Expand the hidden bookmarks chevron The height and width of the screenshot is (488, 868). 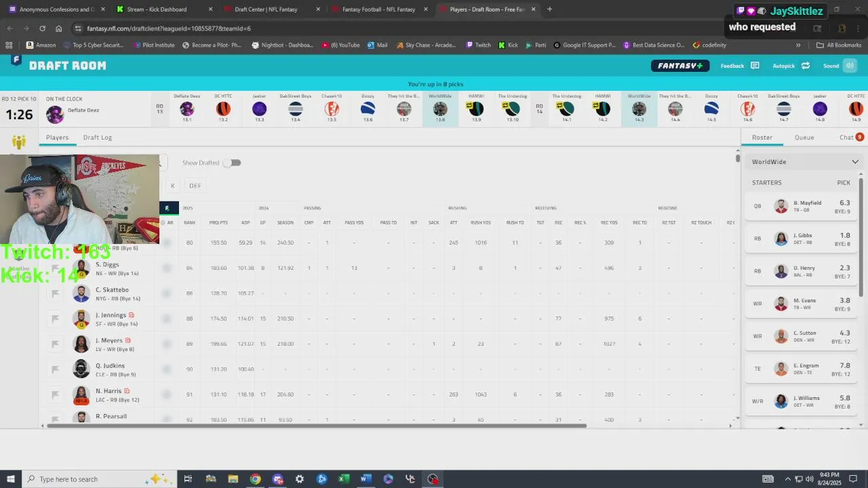point(798,45)
